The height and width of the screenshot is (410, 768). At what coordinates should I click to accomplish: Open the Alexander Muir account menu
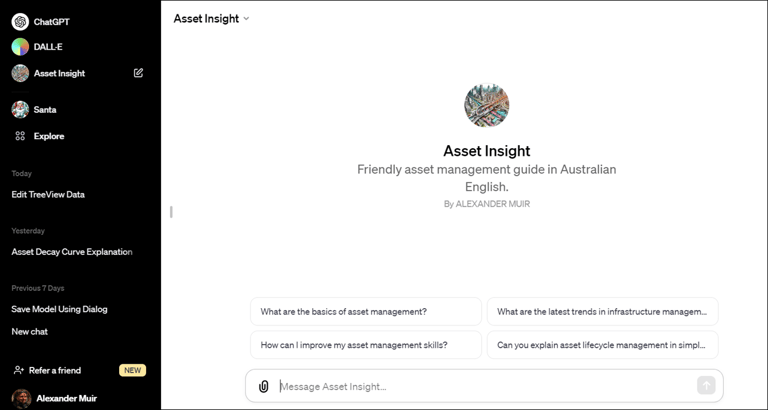(x=66, y=398)
